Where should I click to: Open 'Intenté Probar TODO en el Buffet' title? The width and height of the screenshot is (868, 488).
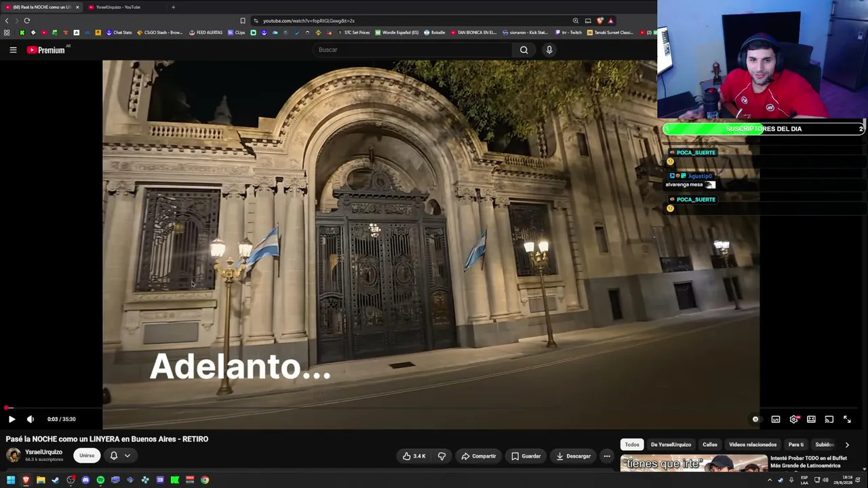(808, 462)
